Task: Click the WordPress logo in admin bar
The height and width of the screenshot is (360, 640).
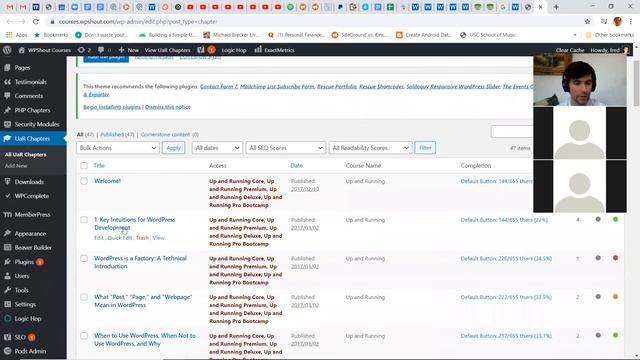Action: point(7,50)
